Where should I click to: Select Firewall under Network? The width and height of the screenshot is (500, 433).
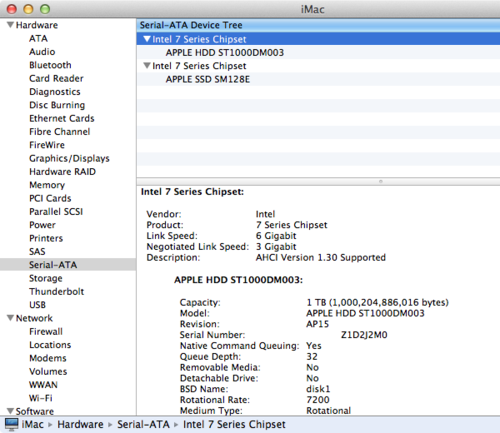tap(46, 332)
